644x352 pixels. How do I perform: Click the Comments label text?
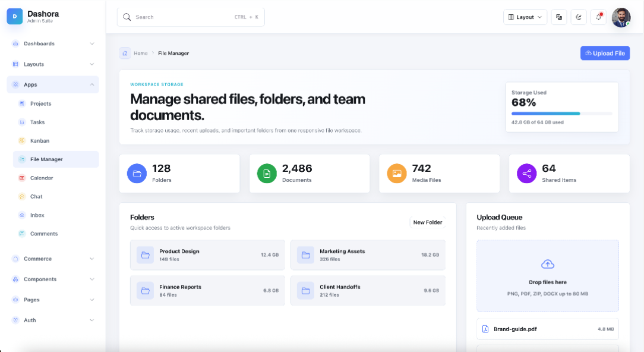coord(44,234)
